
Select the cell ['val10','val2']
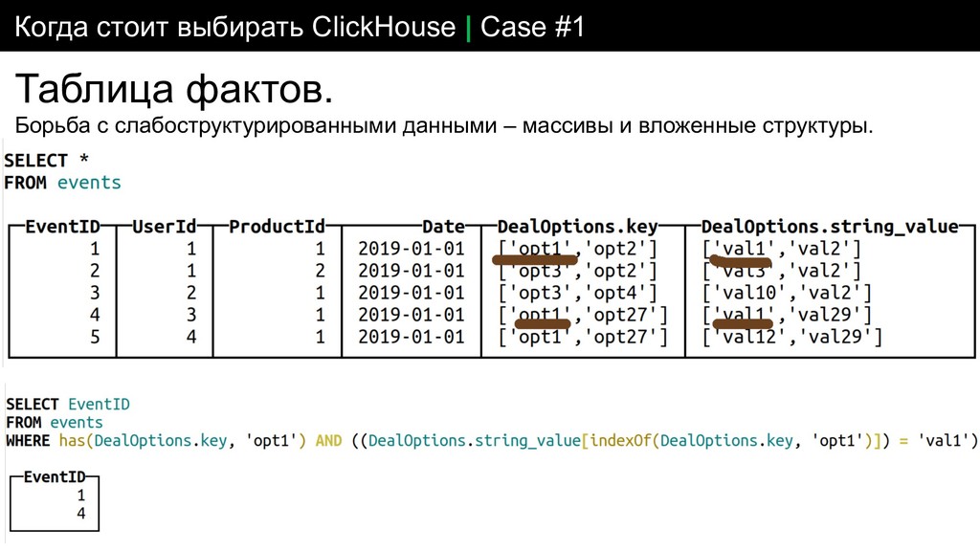pos(787,293)
